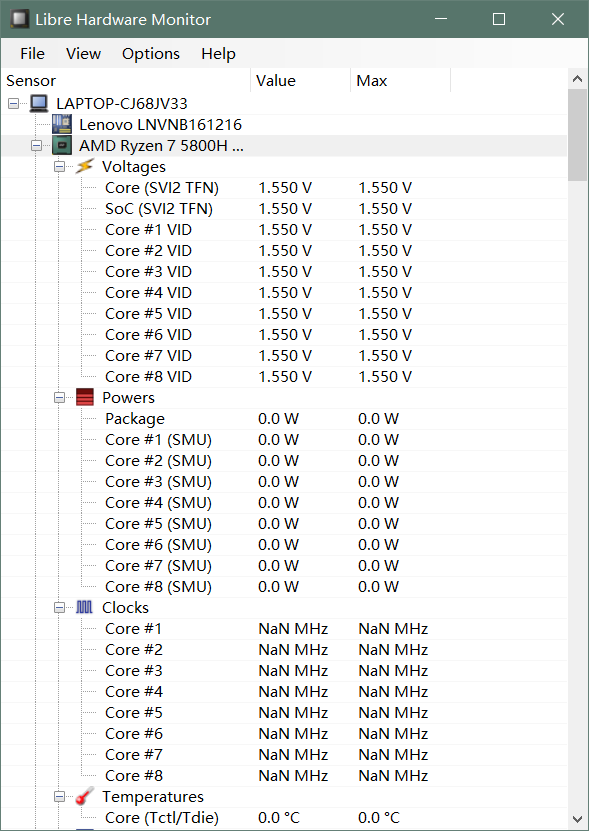Screen dimensions: 589x831
Task: Select Core (SVI2 TFN) voltage row
Action: click(x=284, y=188)
